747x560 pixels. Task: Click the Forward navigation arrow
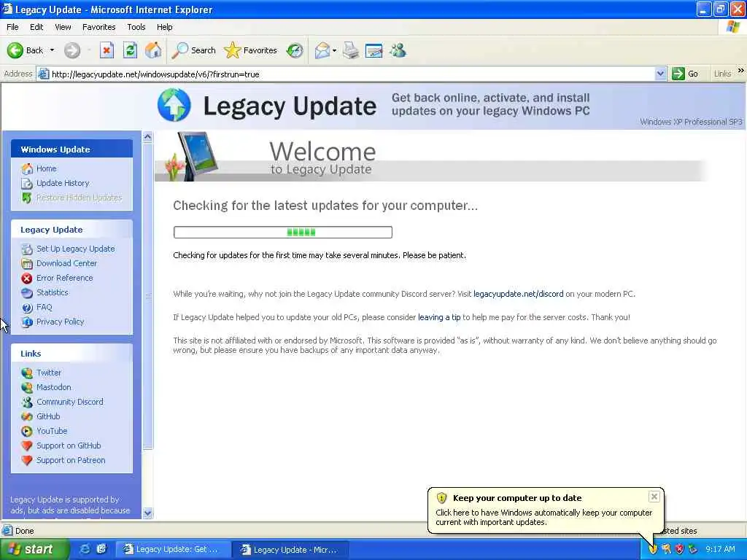(x=72, y=50)
